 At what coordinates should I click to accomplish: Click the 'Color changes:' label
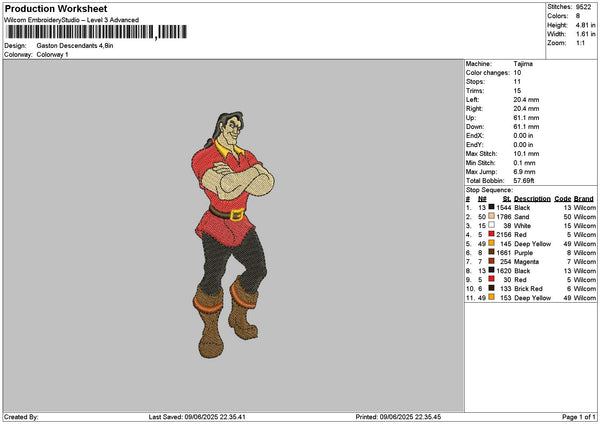[x=488, y=73]
